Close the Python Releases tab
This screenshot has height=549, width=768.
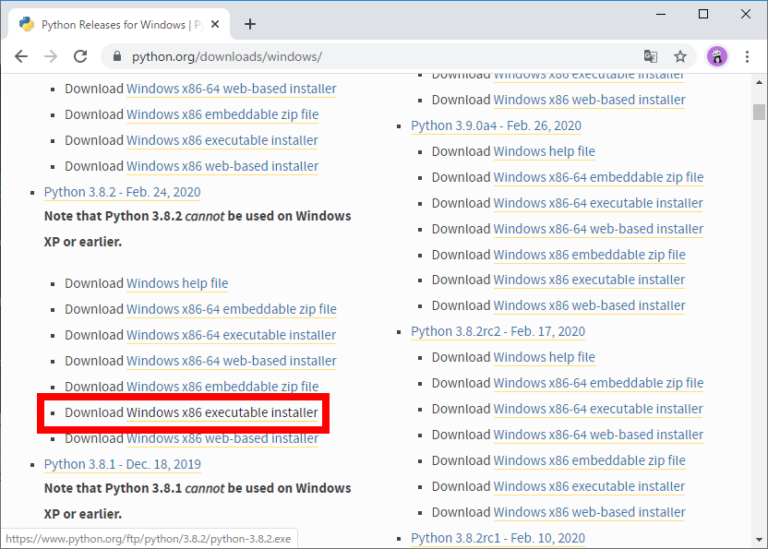[x=216, y=24]
